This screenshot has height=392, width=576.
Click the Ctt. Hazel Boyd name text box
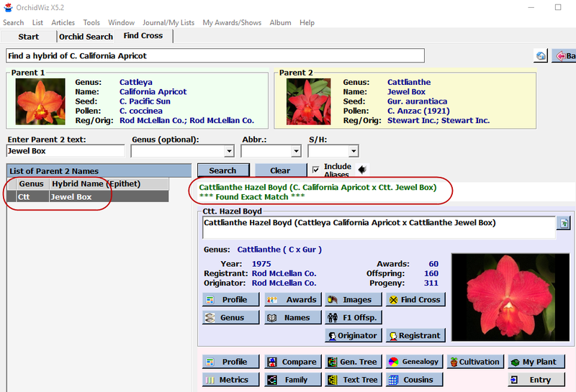coord(379,227)
